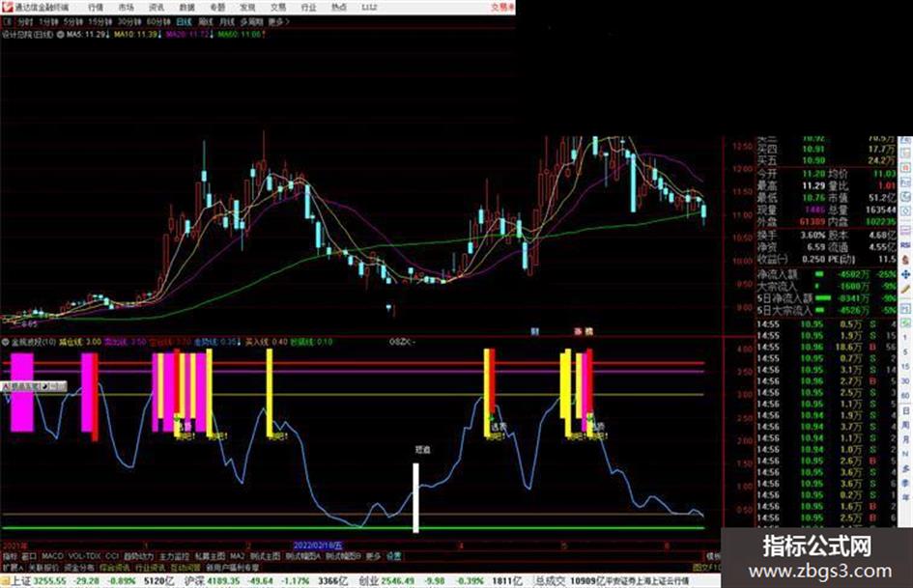Open the 资讯 menu
The width and height of the screenshot is (913, 588).
pyautogui.click(x=157, y=8)
